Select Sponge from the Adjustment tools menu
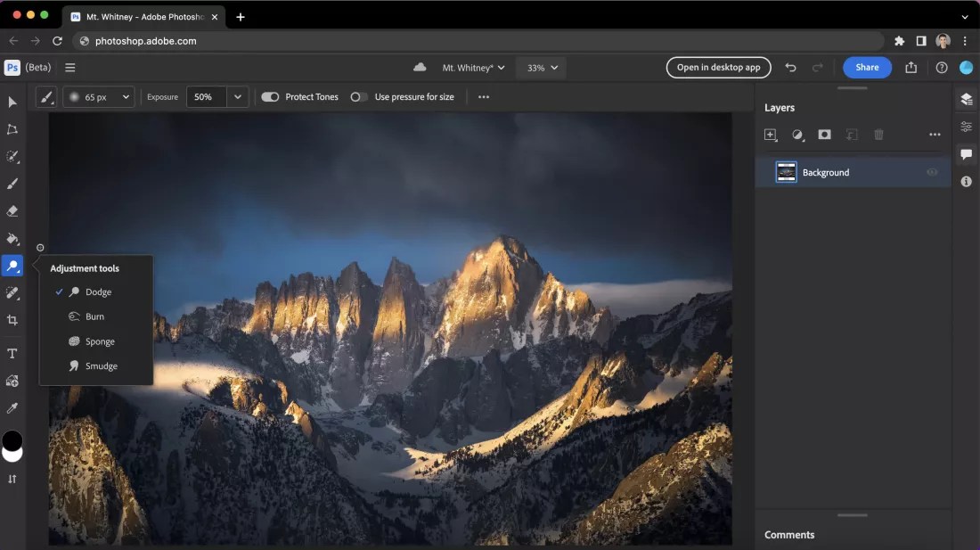This screenshot has width=980, height=550. (98, 341)
